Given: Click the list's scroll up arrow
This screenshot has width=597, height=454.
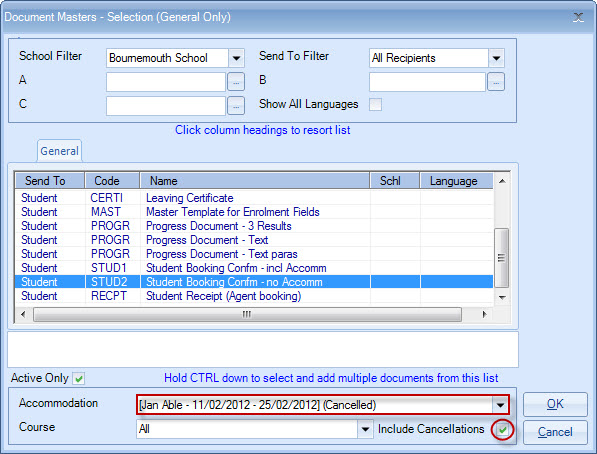Looking at the screenshot, I should (x=502, y=181).
